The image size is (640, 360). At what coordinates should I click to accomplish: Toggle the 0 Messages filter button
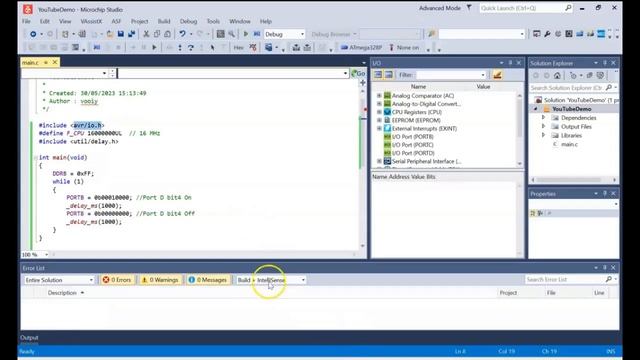click(208, 280)
